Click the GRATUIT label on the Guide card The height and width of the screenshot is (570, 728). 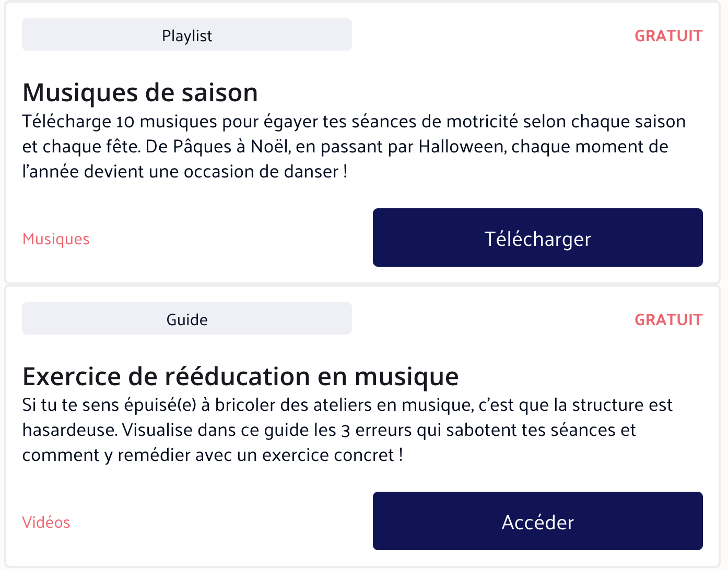(x=668, y=319)
